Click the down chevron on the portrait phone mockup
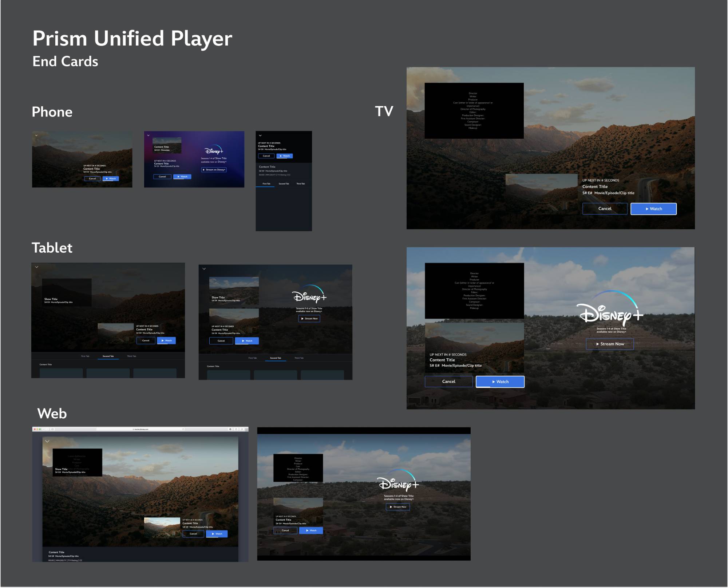The image size is (728, 588). pyautogui.click(x=260, y=135)
